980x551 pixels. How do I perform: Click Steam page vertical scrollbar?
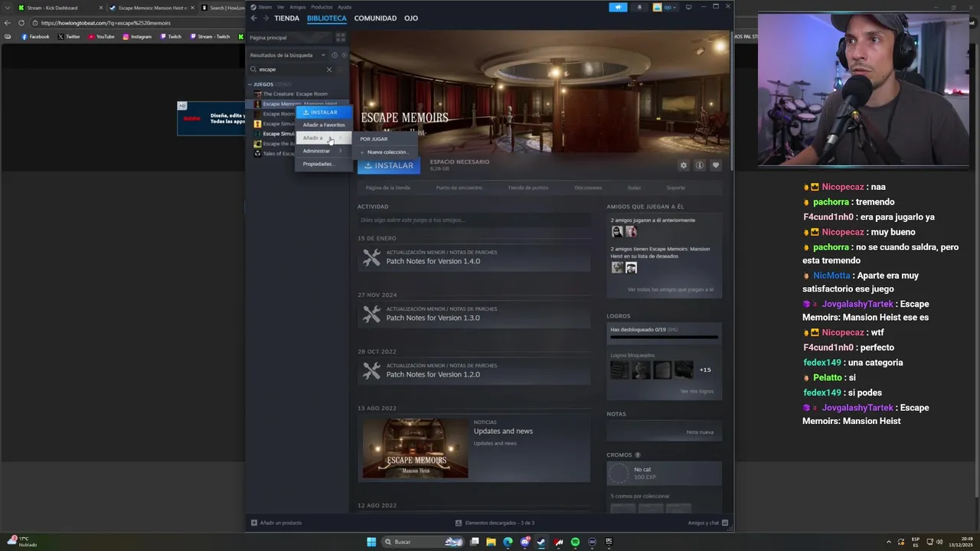(x=732, y=99)
